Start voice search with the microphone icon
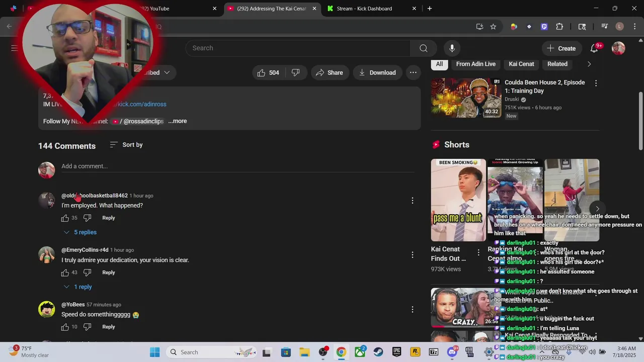 click(x=452, y=48)
